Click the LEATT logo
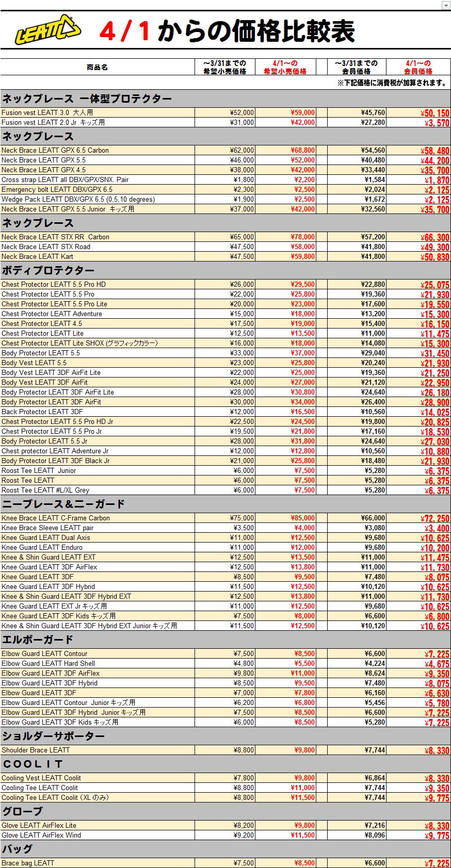This screenshot has height=868, width=451. tap(48, 30)
